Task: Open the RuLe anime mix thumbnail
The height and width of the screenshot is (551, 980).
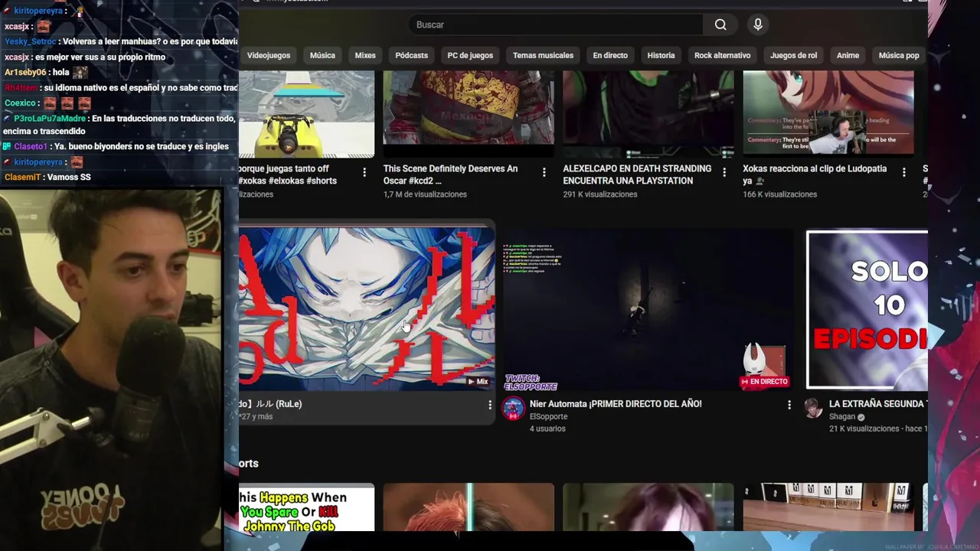Action: (367, 308)
